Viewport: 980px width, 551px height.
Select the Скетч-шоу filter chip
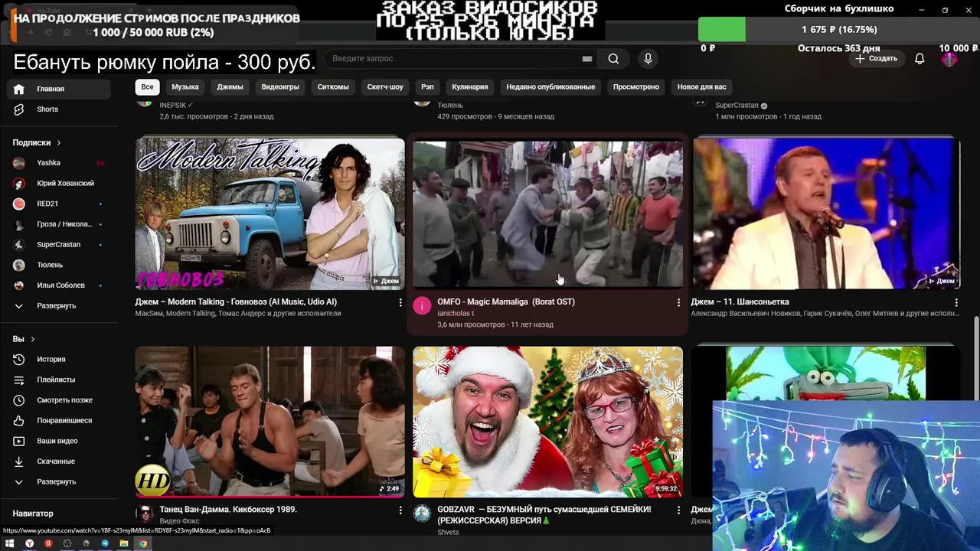point(385,87)
